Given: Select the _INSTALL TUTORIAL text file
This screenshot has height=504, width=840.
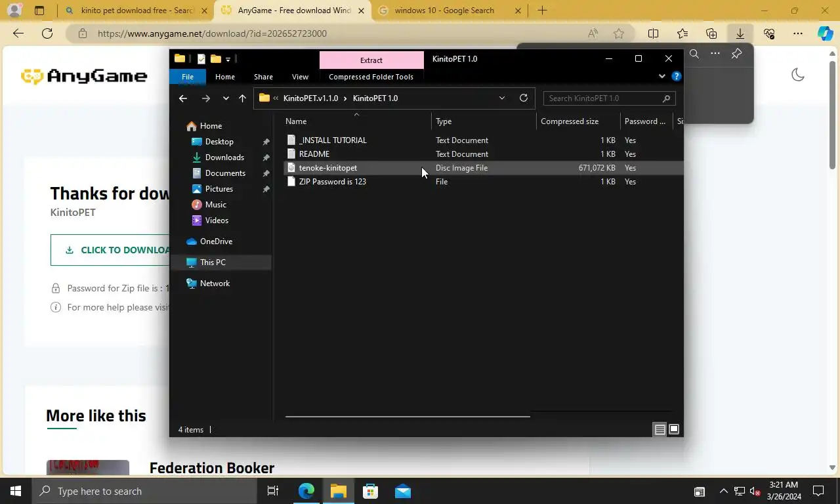Looking at the screenshot, I should (333, 140).
